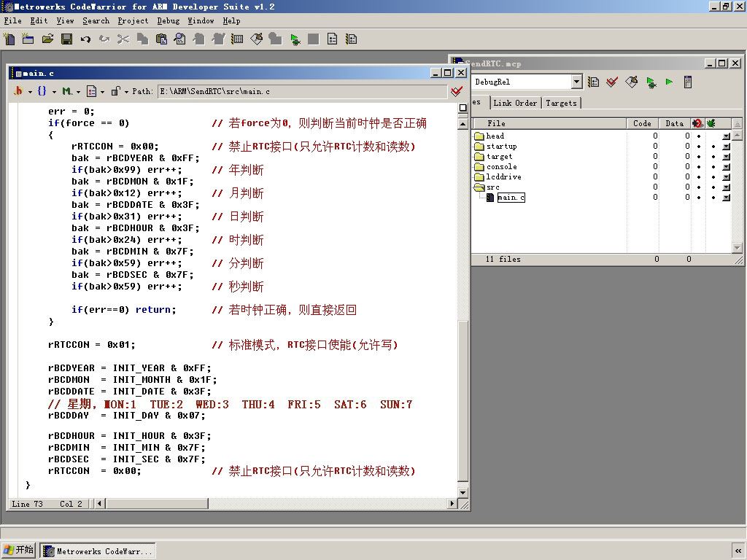
Task: Open target settings icon beside DebugRel
Action: tap(594, 82)
